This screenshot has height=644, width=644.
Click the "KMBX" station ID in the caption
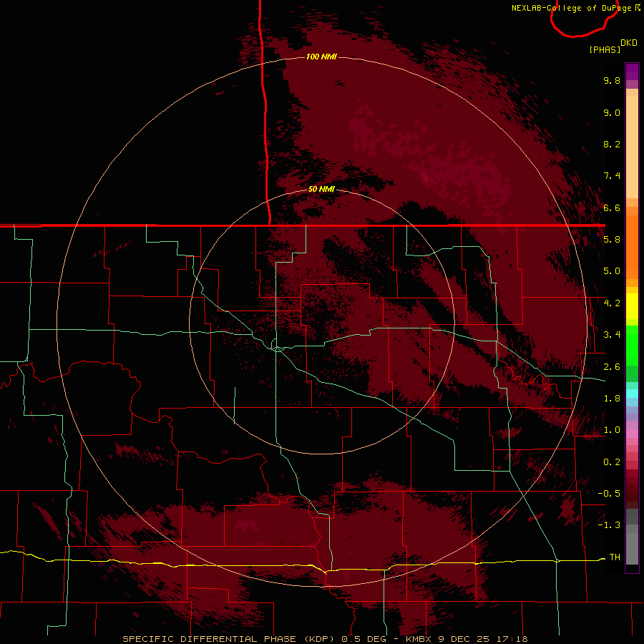[419, 639]
